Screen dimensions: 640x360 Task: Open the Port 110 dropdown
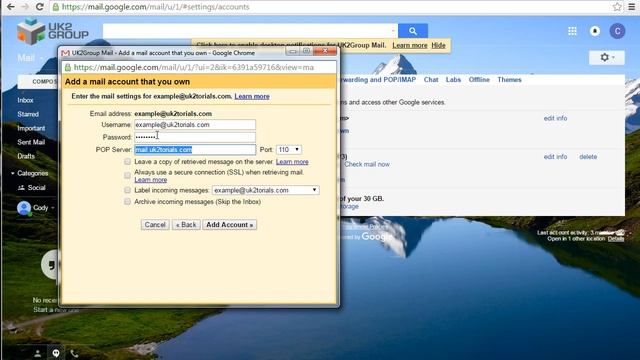point(289,150)
